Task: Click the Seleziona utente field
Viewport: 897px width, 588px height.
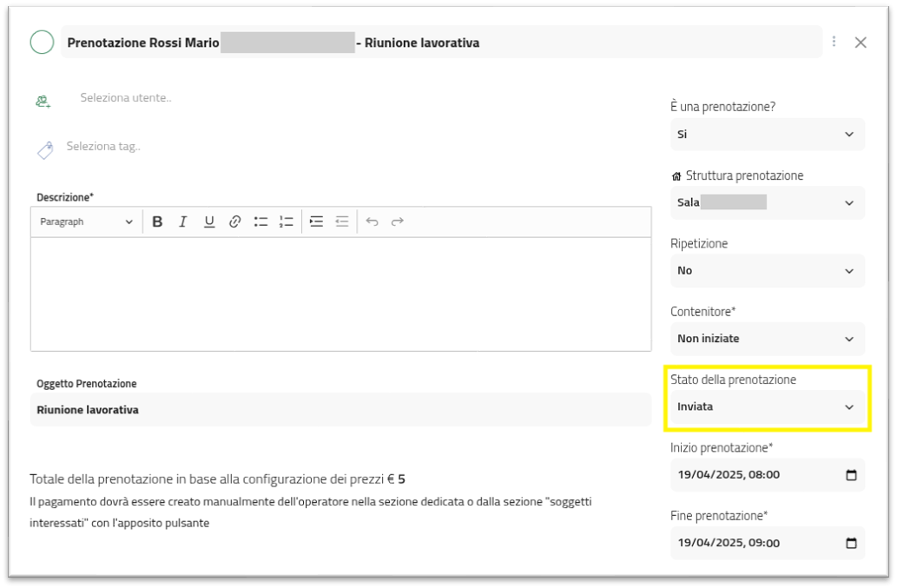Action: 126,98
